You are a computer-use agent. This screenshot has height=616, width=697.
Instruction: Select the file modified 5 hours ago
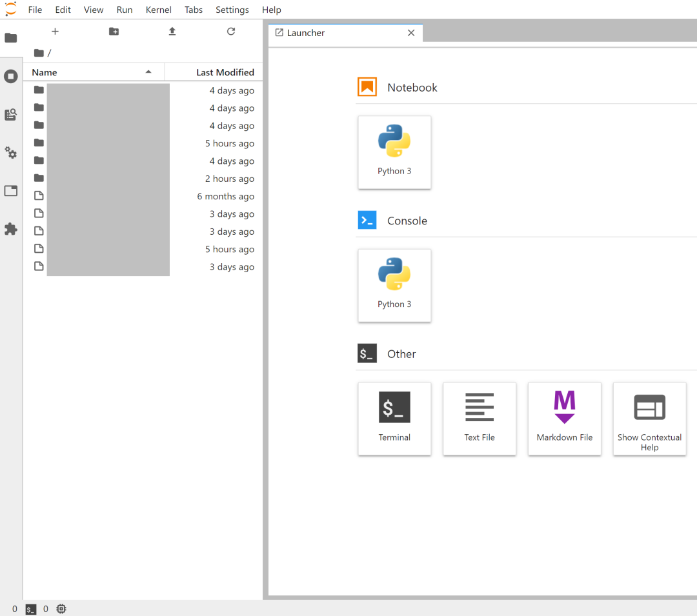(x=143, y=249)
